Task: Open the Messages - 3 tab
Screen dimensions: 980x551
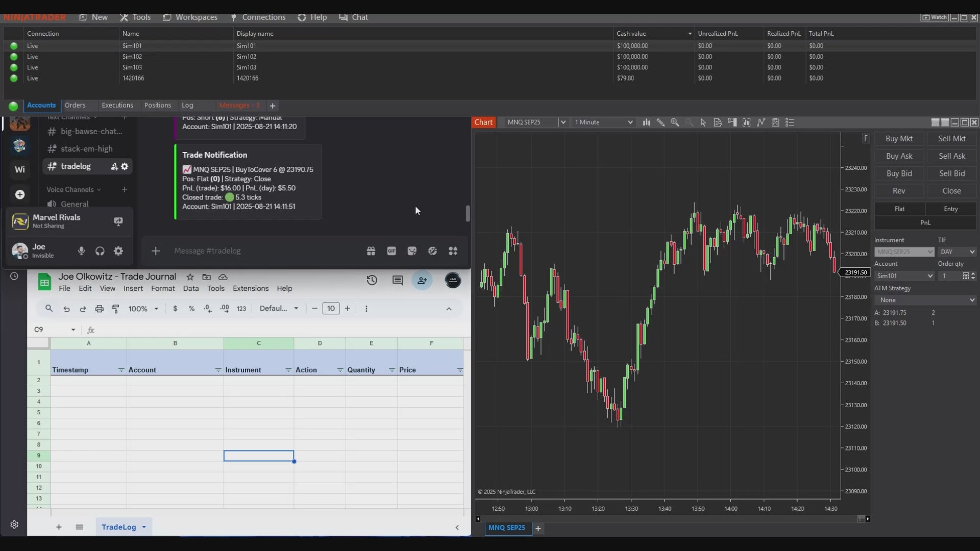Action: [239, 105]
